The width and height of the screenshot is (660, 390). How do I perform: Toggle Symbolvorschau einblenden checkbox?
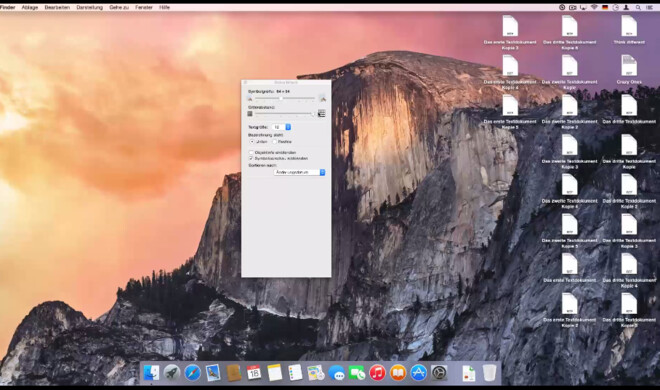pos(251,158)
